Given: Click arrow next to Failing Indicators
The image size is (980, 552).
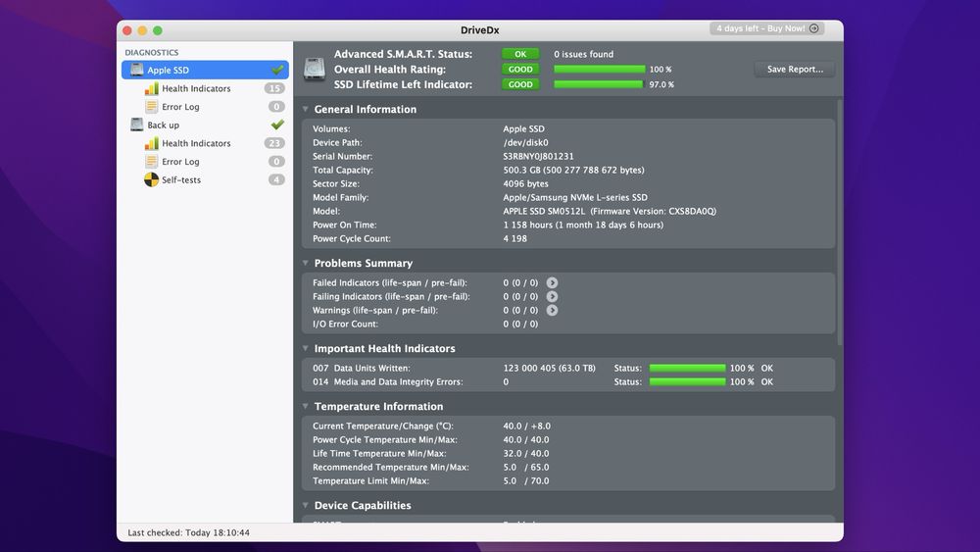Looking at the screenshot, I should 552,297.
